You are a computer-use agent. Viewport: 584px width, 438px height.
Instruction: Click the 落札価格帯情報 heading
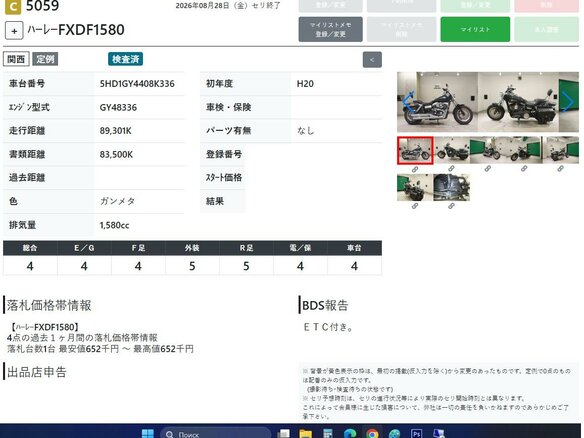pos(49,305)
